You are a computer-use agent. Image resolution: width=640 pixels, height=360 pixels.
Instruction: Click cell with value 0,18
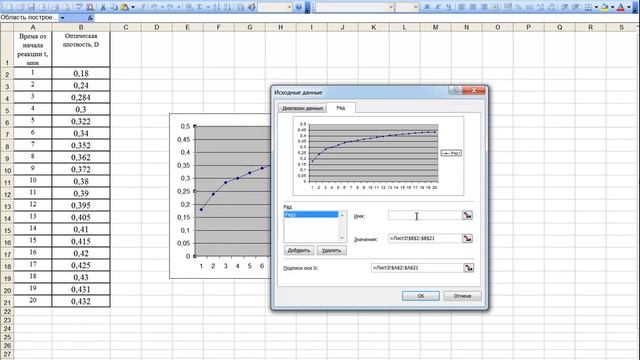click(x=81, y=73)
